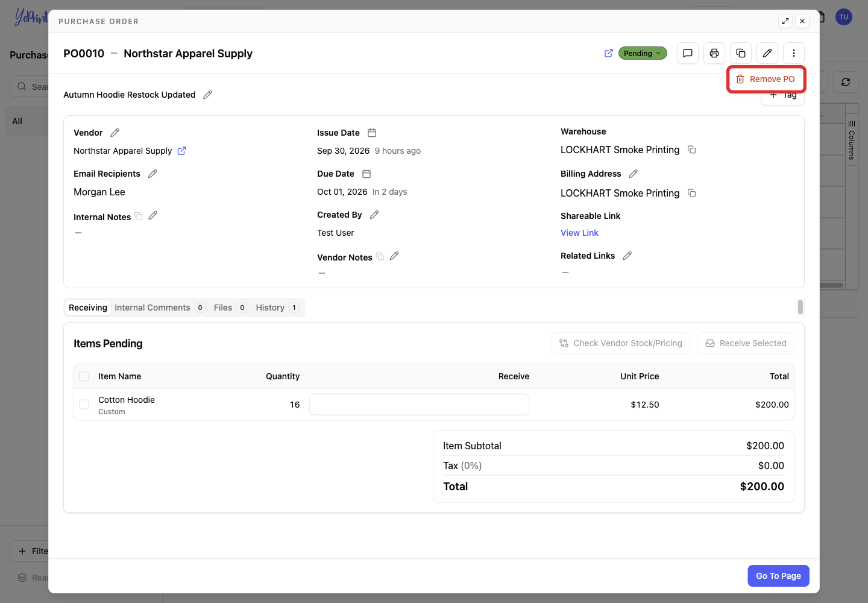Open the Issue Date calendar picker

click(x=372, y=133)
